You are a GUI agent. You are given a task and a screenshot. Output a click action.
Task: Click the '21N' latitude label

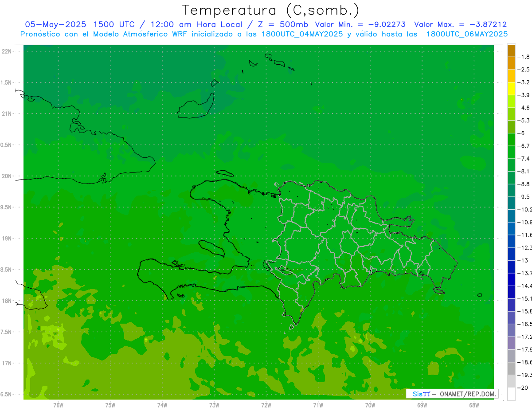pos(8,114)
